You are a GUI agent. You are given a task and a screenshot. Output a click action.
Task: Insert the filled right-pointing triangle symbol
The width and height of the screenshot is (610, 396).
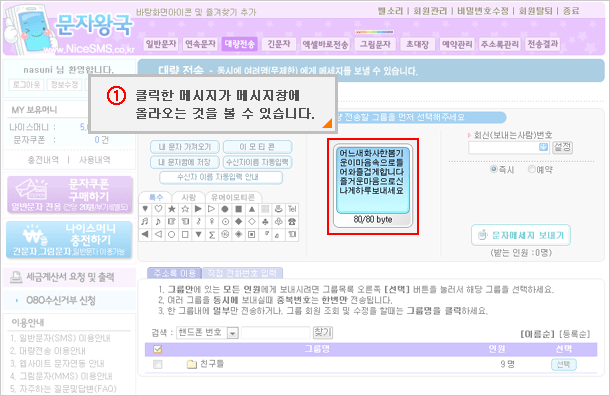(198, 209)
